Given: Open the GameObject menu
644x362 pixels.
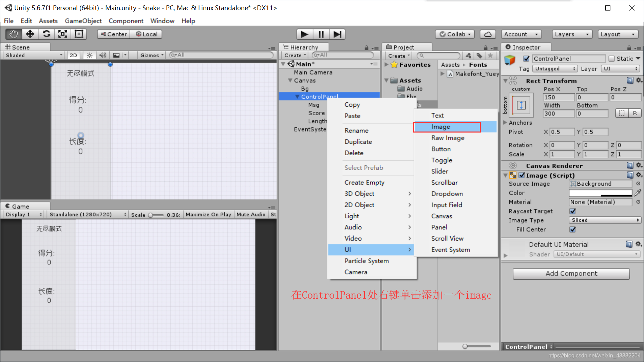Looking at the screenshot, I should click(83, 21).
